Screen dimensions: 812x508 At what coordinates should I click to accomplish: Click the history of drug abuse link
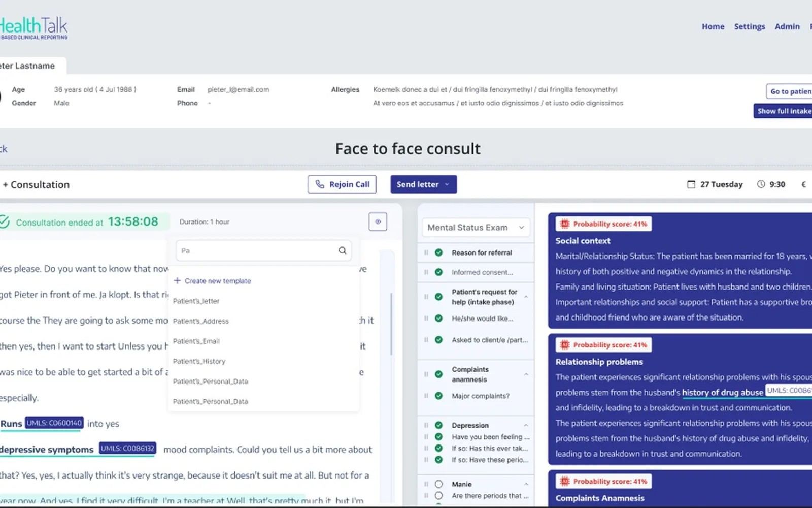pos(723,392)
